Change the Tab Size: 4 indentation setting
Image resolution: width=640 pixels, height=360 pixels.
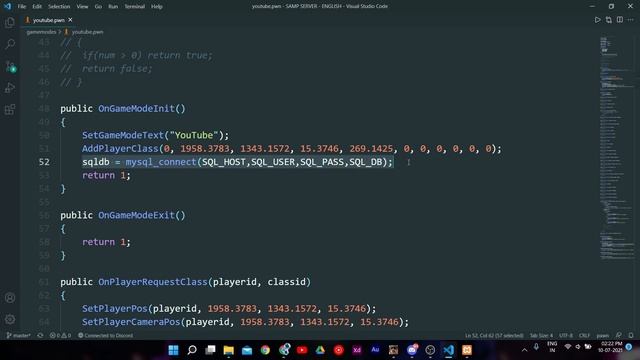pos(541,336)
